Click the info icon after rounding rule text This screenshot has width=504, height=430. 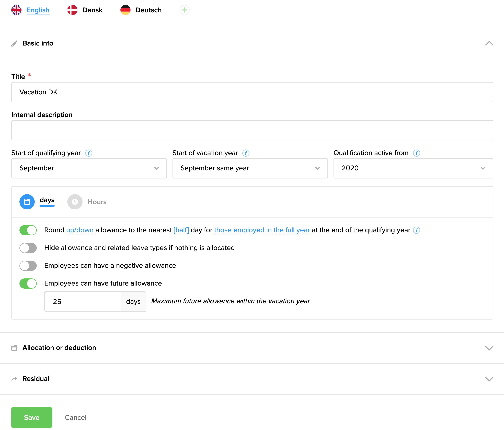pos(416,230)
